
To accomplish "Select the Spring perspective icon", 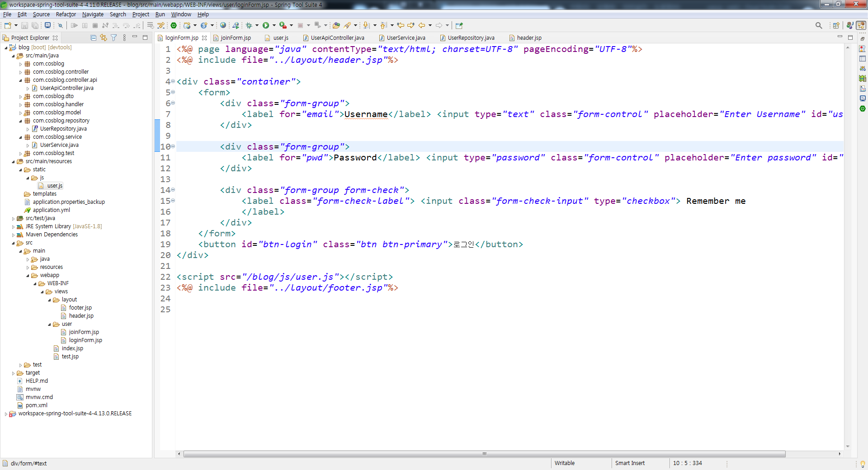I will click(x=861, y=25).
